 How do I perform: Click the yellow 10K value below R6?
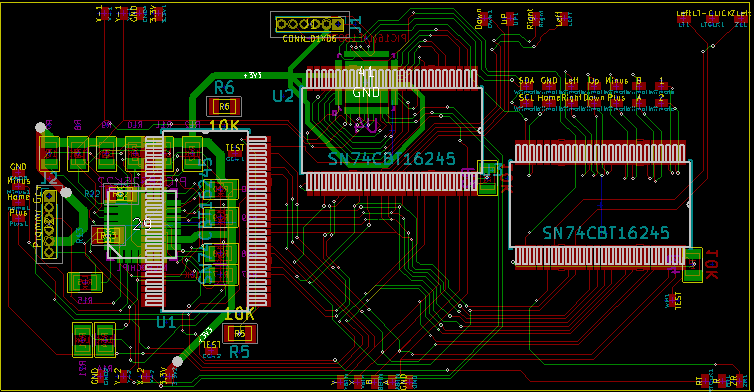[224, 126]
